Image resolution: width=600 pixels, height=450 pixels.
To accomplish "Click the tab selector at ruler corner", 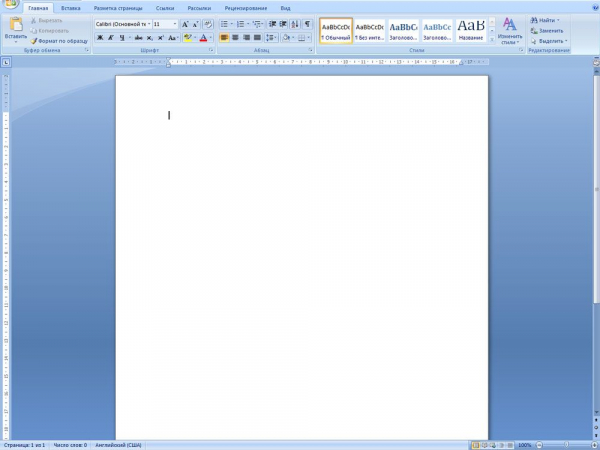I will coord(7,62).
